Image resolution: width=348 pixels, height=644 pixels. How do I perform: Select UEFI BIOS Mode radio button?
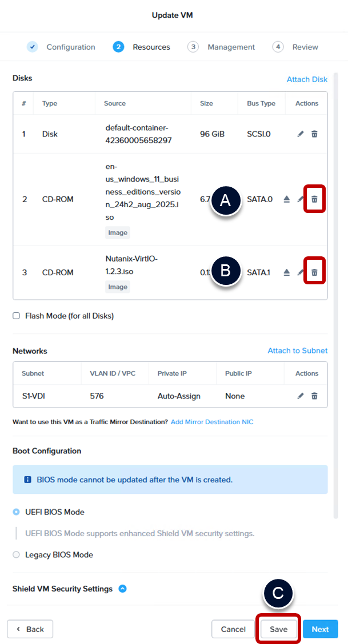pyautogui.click(x=17, y=512)
